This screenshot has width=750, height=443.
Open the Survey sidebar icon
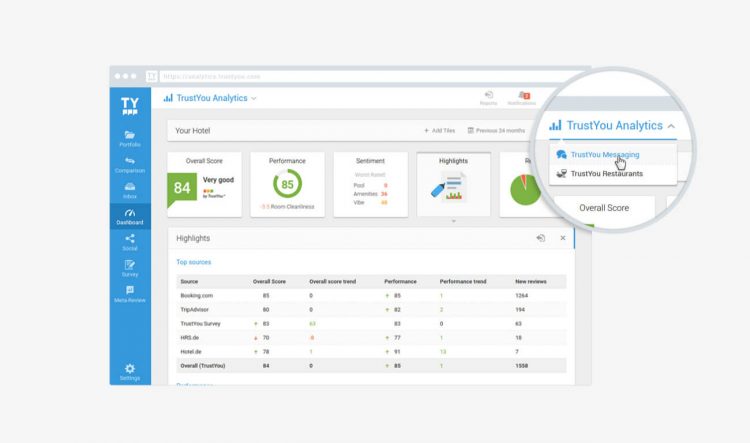(130, 265)
